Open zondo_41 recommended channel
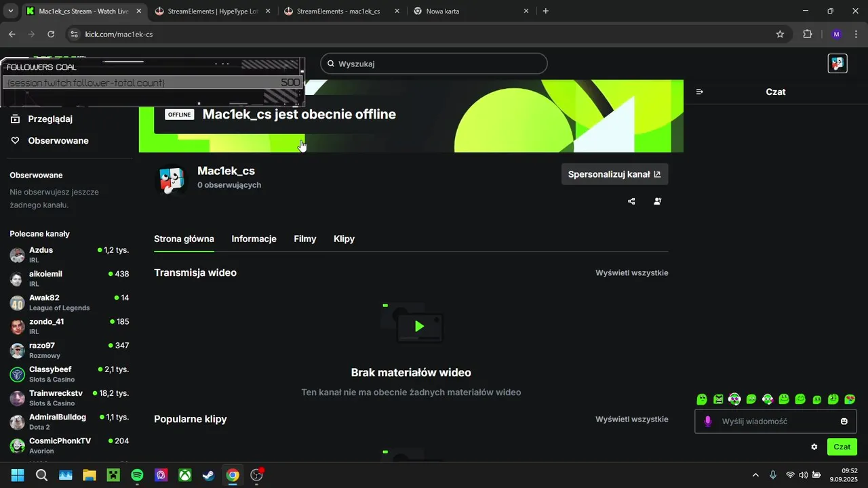 click(x=69, y=326)
